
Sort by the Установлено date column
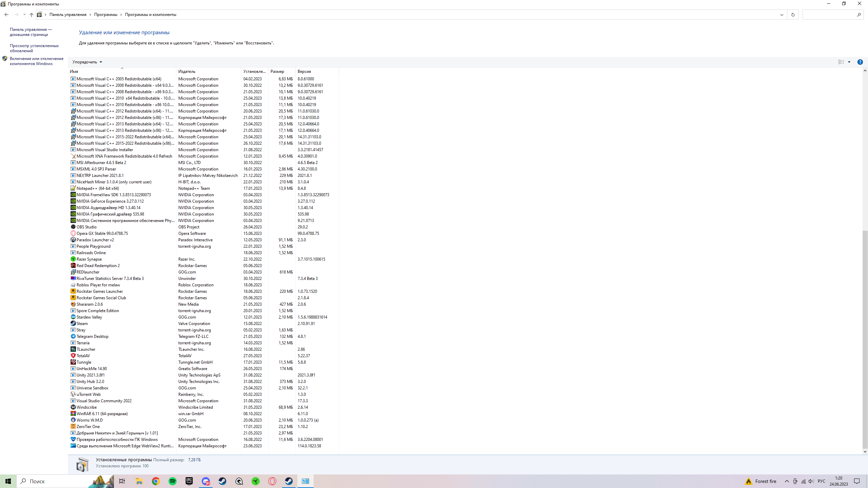255,72
